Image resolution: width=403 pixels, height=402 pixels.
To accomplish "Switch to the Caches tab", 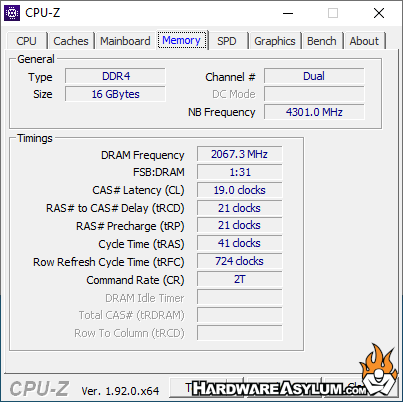I will click(71, 41).
